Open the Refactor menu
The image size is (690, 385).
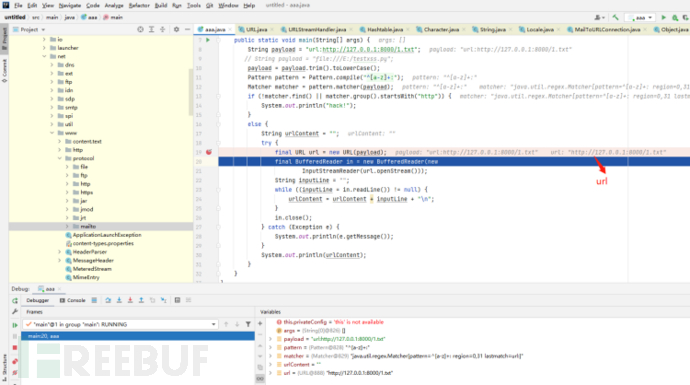pos(139,5)
